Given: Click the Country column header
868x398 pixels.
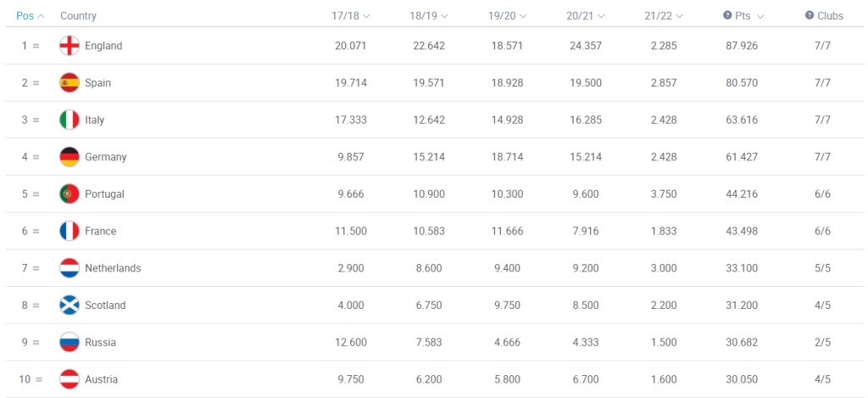Looking at the screenshot, I should [x=78, y=16].
